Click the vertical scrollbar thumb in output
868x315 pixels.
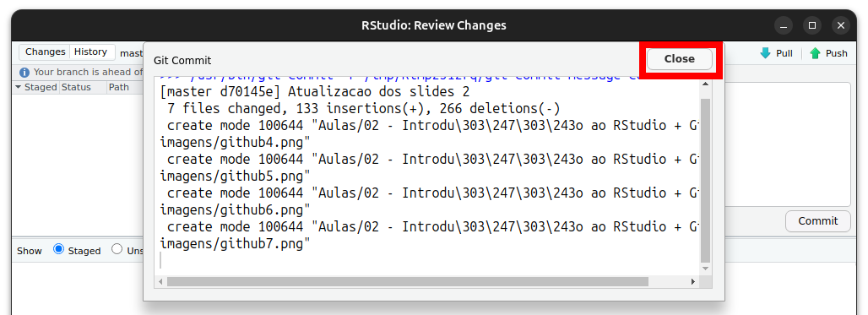[x=705, y=181]
